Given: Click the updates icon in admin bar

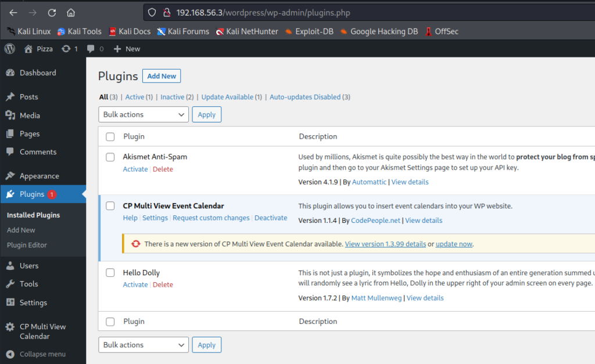Looking at the screenshot, I should tap(66, 49).
